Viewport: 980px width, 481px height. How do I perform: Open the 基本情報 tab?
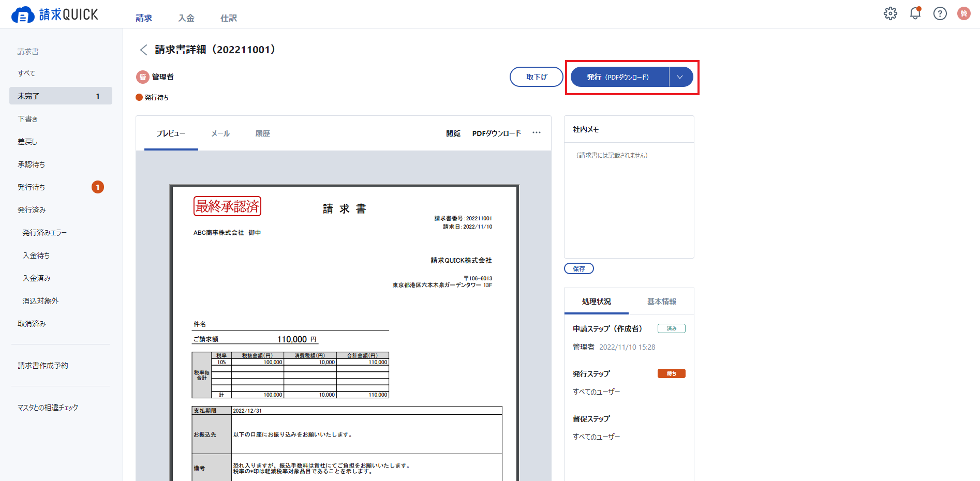(x=661, y=302)
